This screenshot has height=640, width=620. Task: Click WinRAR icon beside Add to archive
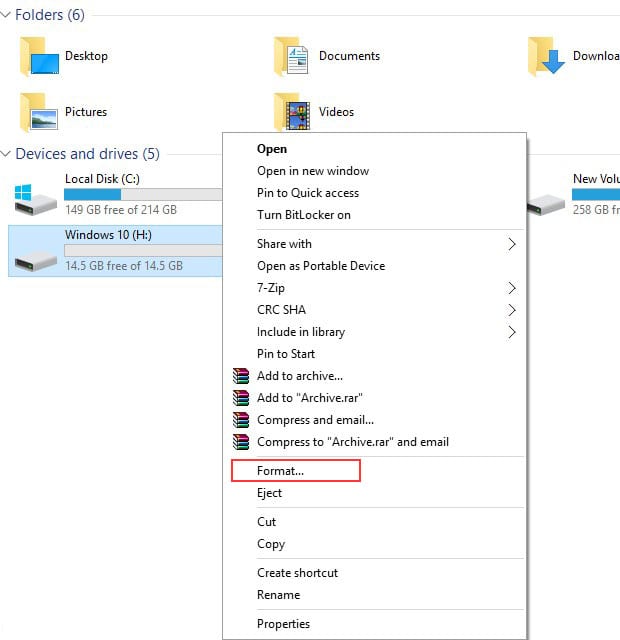(240, 376)
